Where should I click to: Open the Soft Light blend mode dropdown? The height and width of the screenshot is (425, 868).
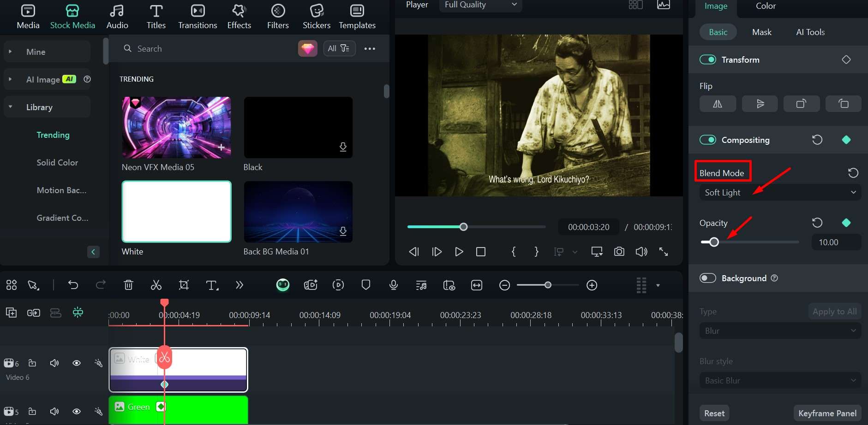(x=780, y=192)
